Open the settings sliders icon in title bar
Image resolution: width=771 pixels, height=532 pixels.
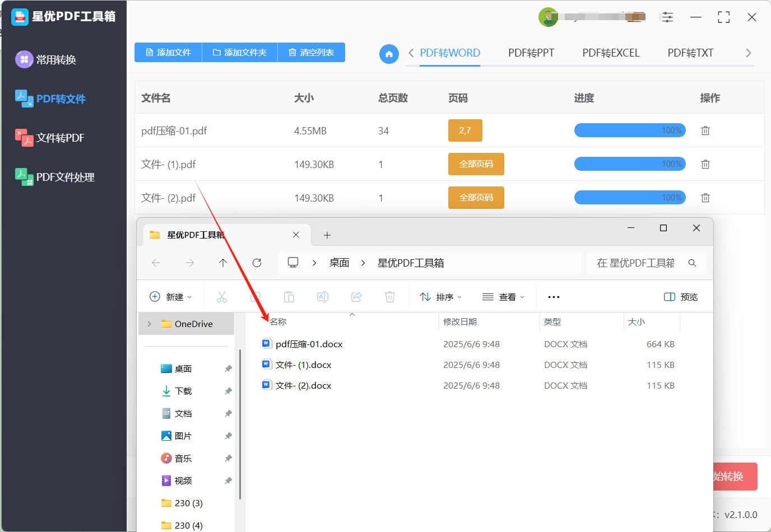(x=667, y=17)
